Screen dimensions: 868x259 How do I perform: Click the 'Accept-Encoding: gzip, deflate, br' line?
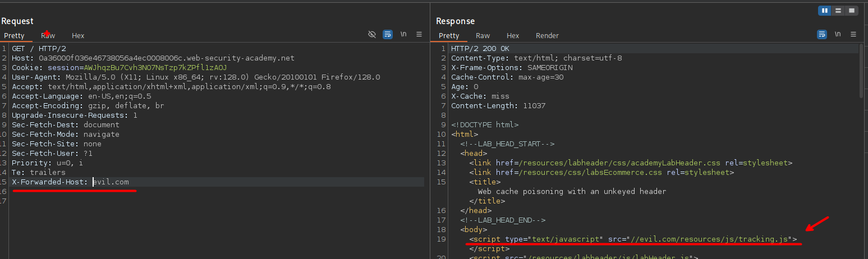[x=88, y=106]
